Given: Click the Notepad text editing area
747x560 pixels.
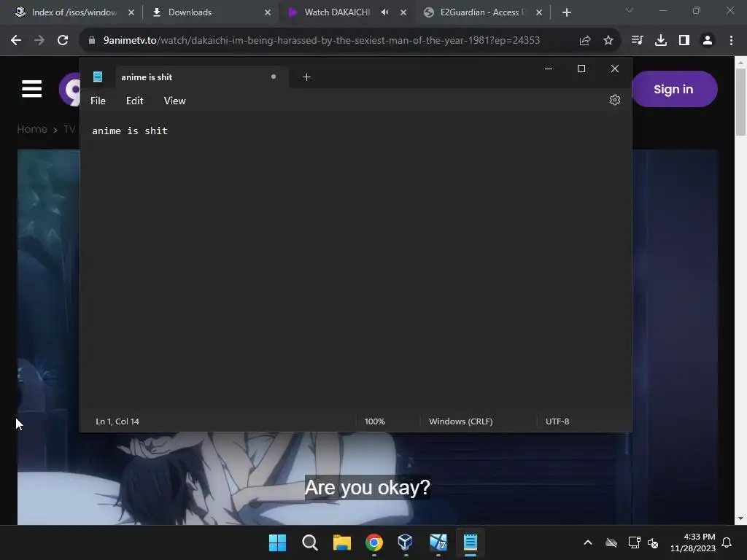Looking at the screenshot, I should click(x=355, y=262).
